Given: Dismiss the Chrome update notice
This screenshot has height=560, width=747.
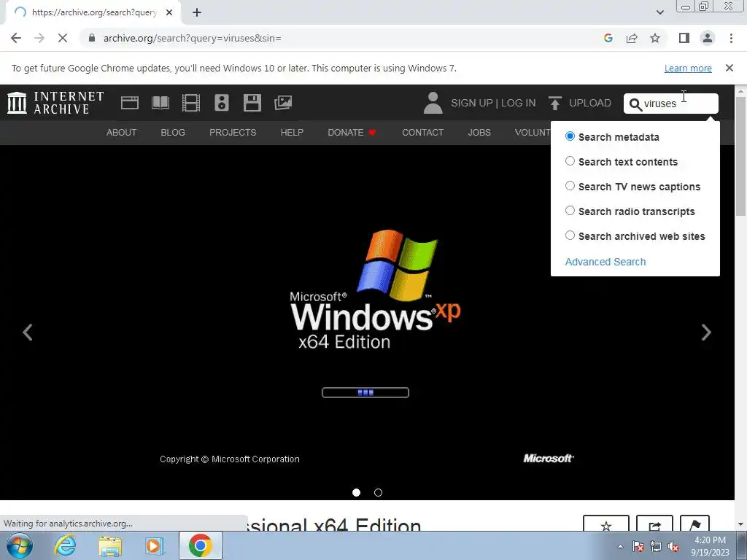Looking at the screenshot, I should [x=729, y=68].
